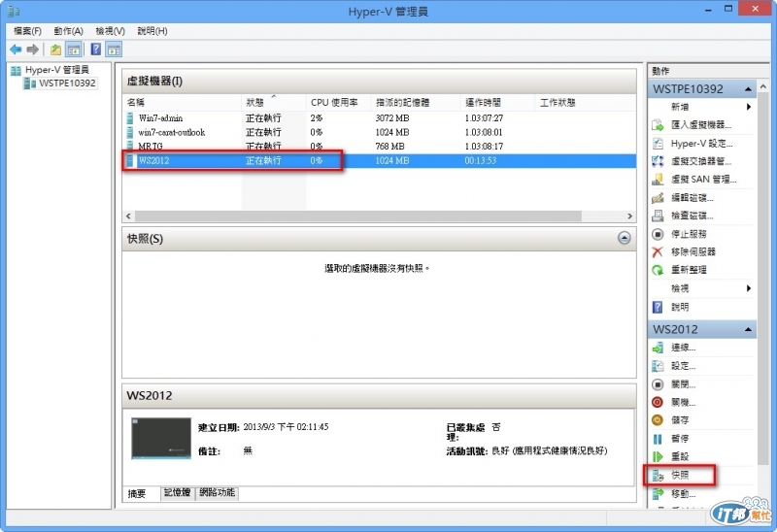Screen dimensions: 777x532
Task: Collapse the 快照 panel with round chevron
Action: click(x=625, y=238)
